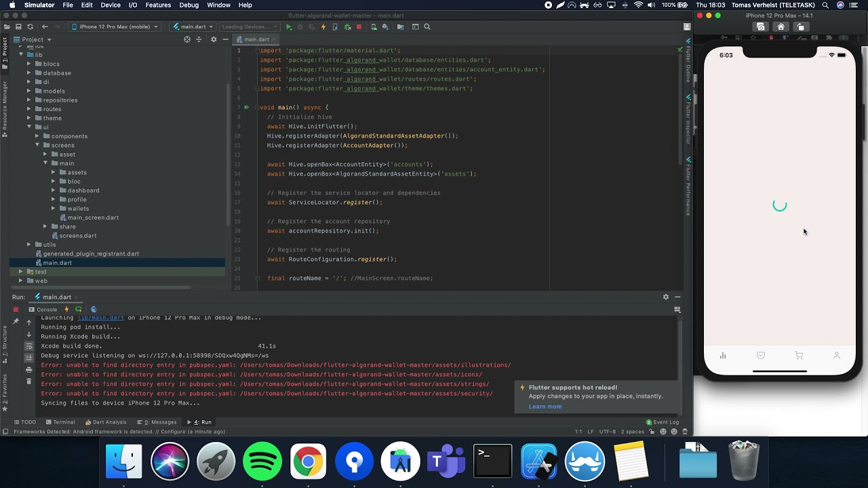Open the Event Log in status bar
This screenshot has height=488, width=868.
click(x=662, y=422)
